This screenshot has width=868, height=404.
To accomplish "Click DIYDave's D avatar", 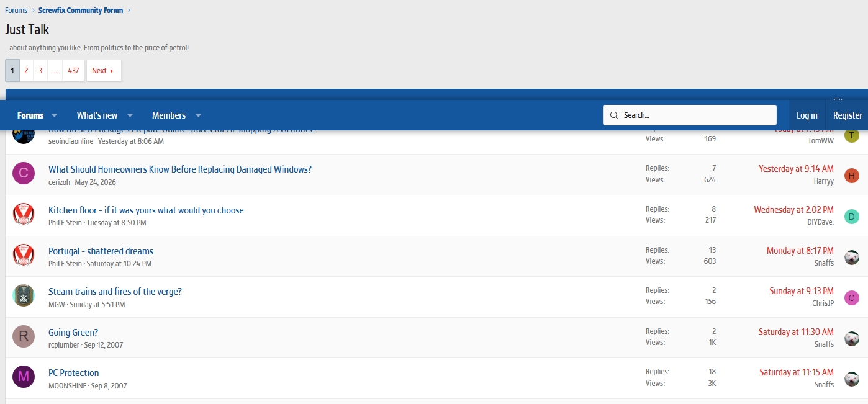I will [x=852, y=217].
